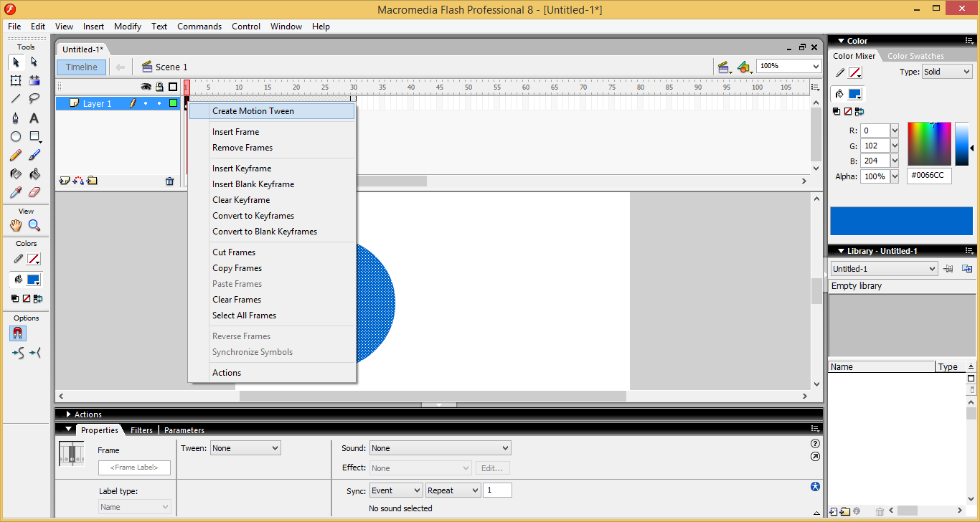Click the brightness slider in Color Mixer

(961, 144)
